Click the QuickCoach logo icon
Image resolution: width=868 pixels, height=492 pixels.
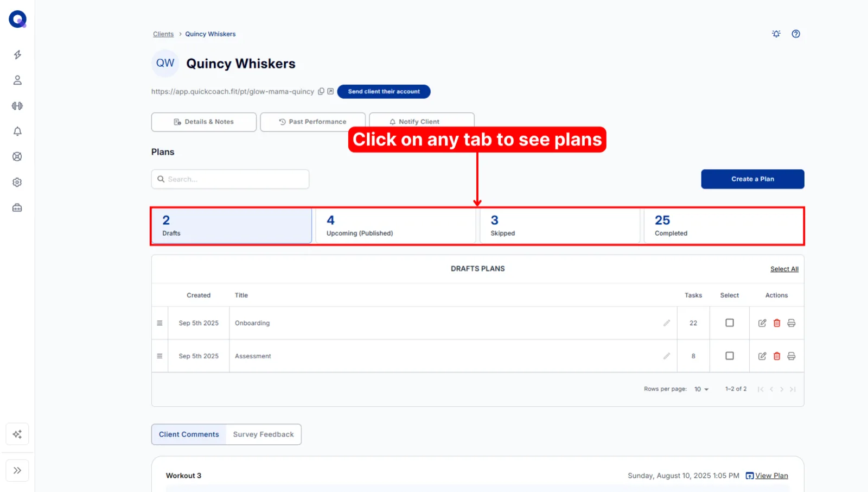(x=17, y=19)
